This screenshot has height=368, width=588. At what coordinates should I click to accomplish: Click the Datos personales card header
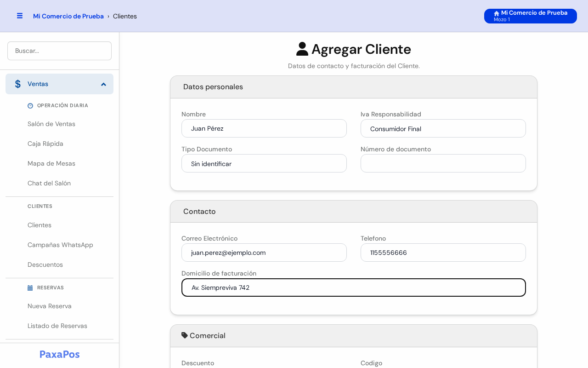click(x=354, y=87)
